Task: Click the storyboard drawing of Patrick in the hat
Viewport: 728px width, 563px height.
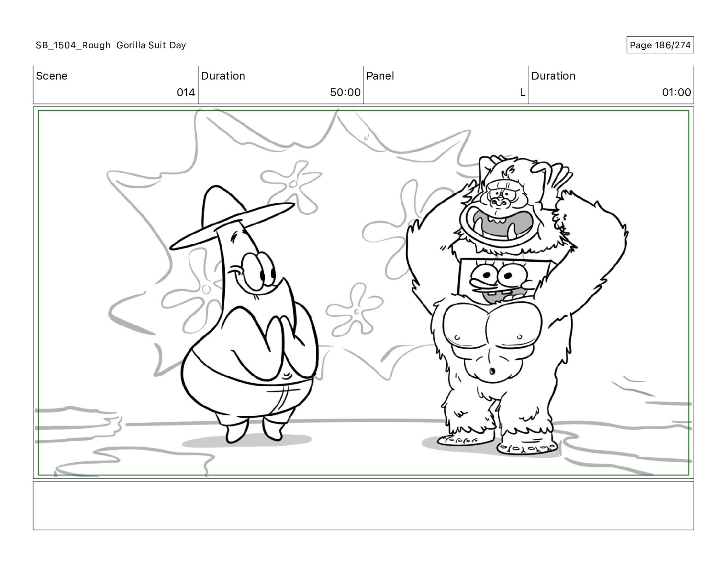Action: pos(245,314)
